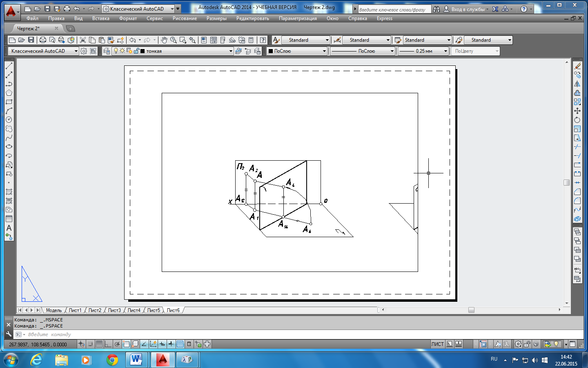Screen dimensions: 588x368
Task: Click the vertical scrollbar thumb of drawing area
Action: pyautogui.click(x=566, y=182)
